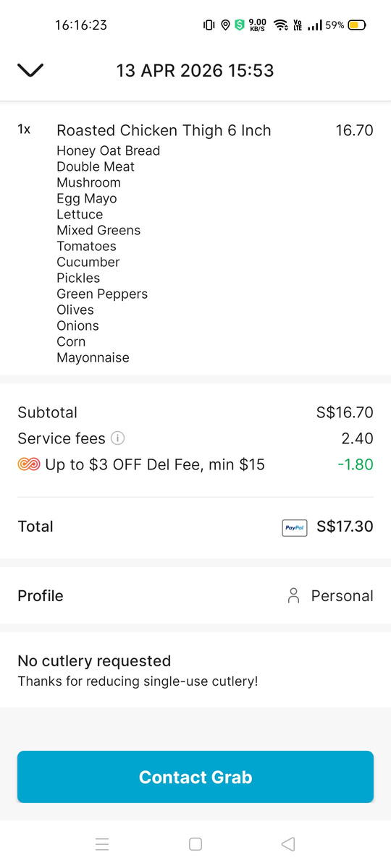
Task: Tap No cutlery requested notice
Action: coord(94,661)
